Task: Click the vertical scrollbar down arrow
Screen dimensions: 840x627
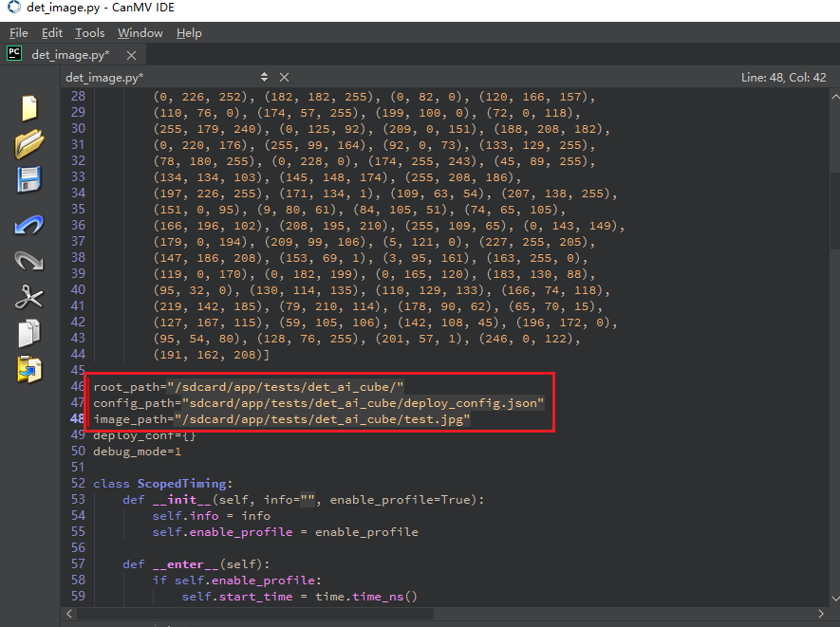Action: pos(835,599)
